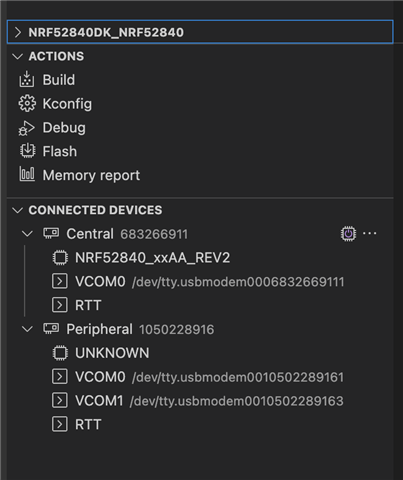Collapse the CONNECTED DEVICES section
The width and height of the screenshot is (403, 480).
(x=17, y=210)
